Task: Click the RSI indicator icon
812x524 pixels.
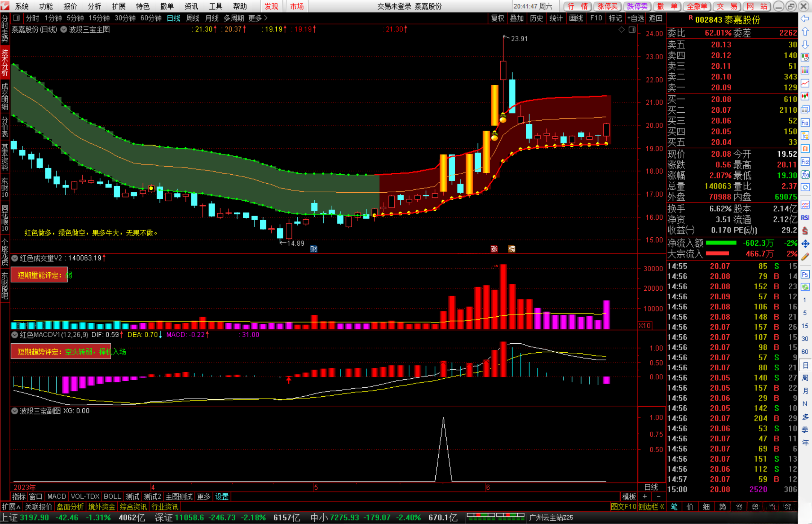Action: pyautogui.click(x=805, y=218)
